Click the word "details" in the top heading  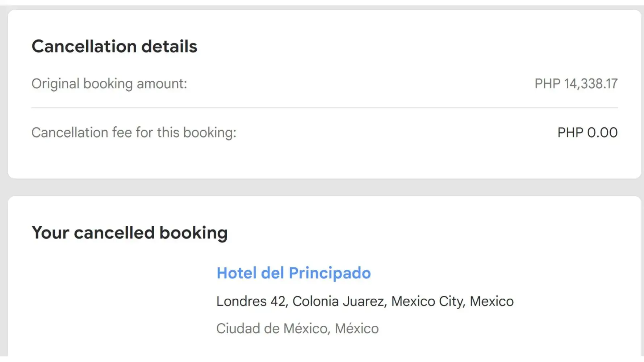[169, 46]
